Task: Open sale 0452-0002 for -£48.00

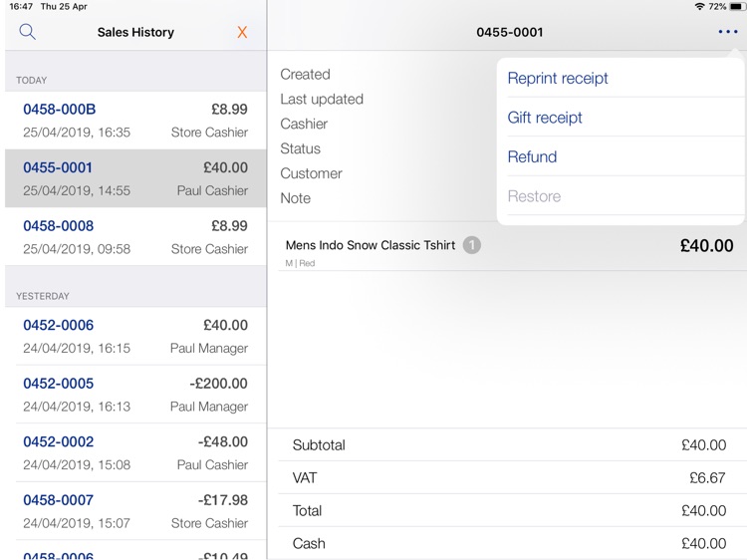Action: pyautogui.click(x=135, y=452)
